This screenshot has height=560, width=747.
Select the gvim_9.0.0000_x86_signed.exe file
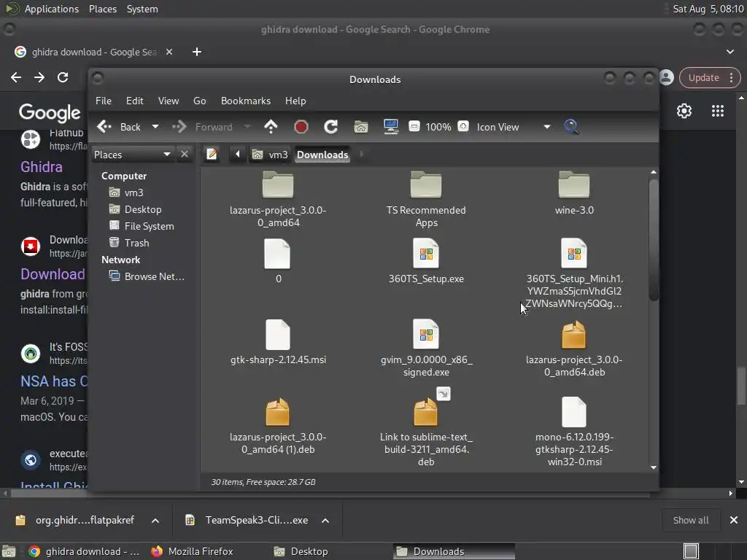point(426,348)
